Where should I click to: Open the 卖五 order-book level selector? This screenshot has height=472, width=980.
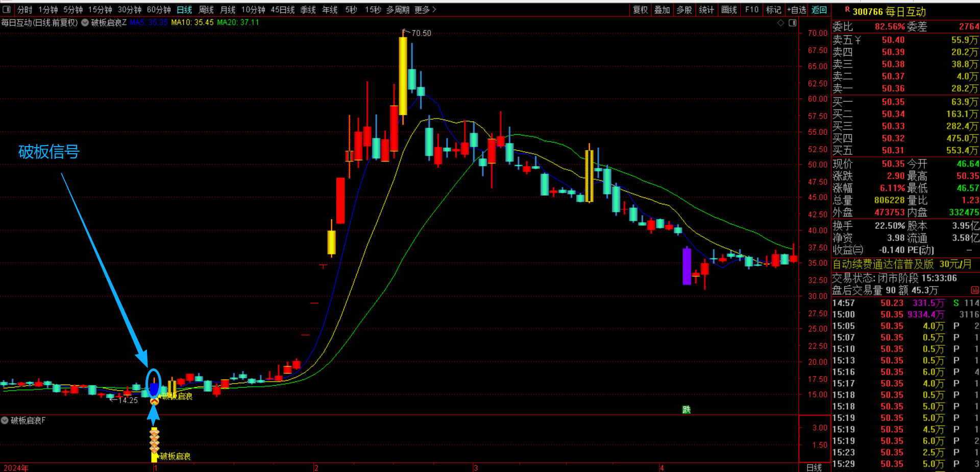coord(847,40)
